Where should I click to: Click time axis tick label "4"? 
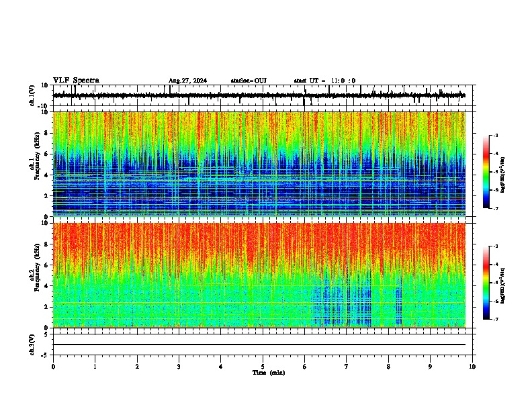click(x=221, y=367)
